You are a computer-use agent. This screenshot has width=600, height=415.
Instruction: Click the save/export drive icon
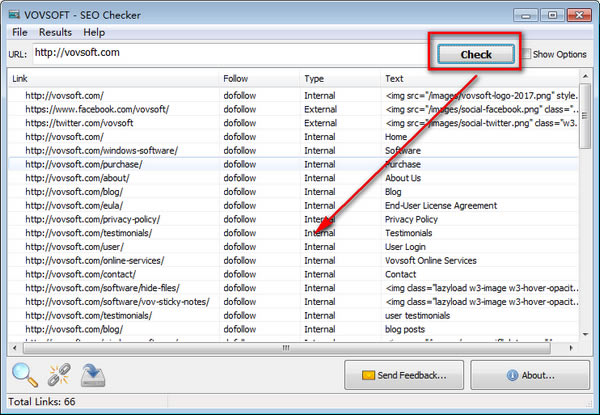(x=93, y=375)
